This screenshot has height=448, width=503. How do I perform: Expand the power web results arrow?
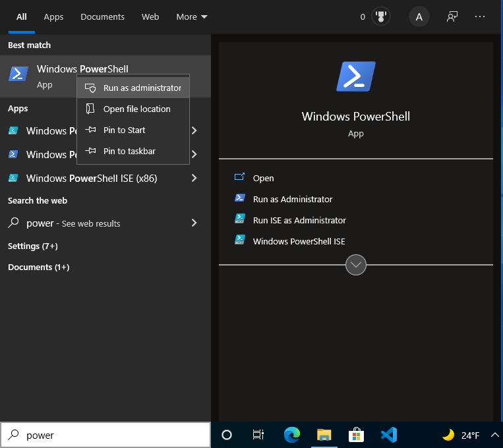click(194, 223)
